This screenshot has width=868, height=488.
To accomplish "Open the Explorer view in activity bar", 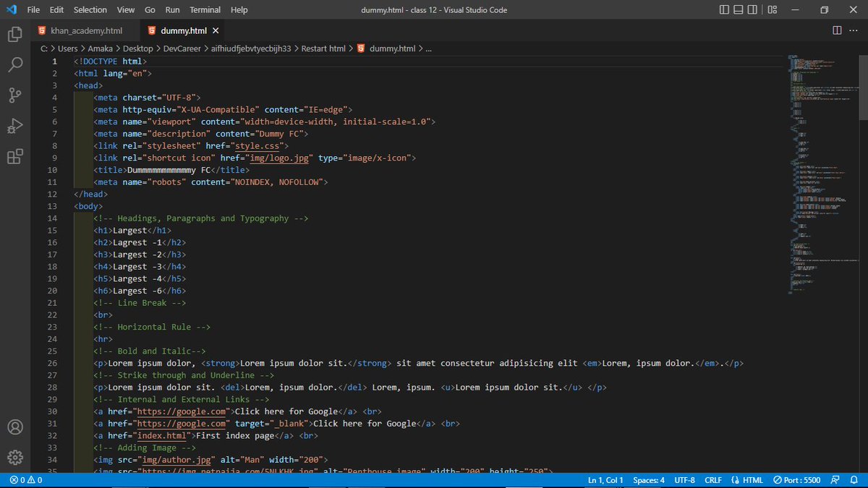I will [x=15, y=34].
